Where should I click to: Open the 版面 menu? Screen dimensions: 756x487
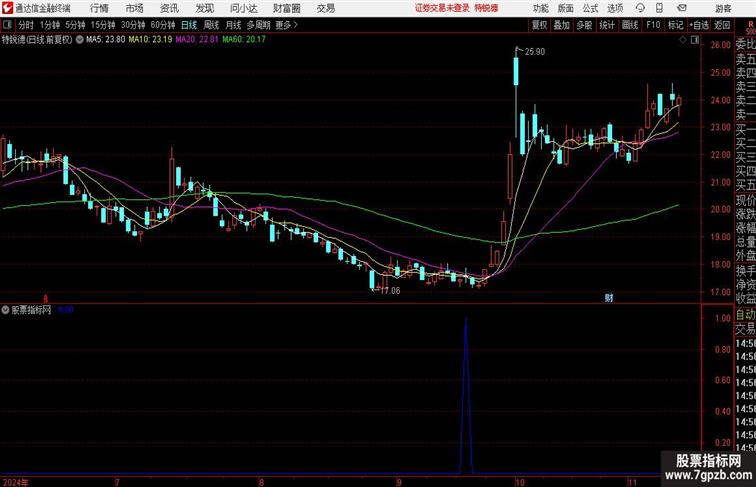(566, 8)
